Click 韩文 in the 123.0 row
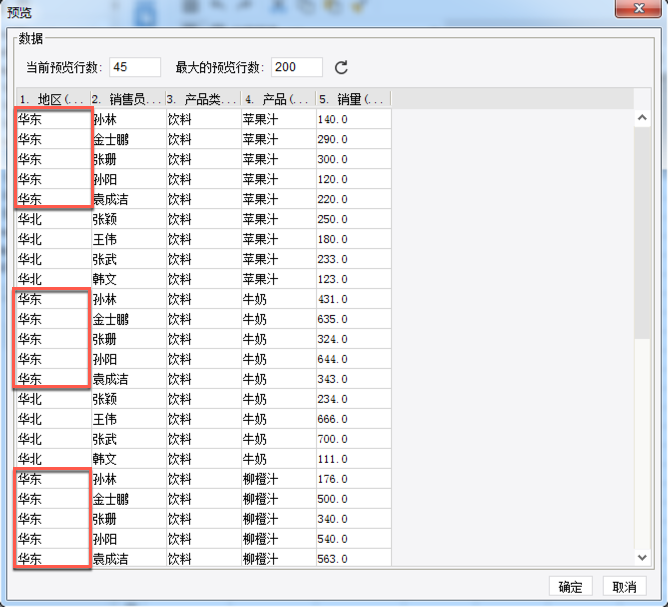This screenshot has height=607, width=668. point(105,279)
